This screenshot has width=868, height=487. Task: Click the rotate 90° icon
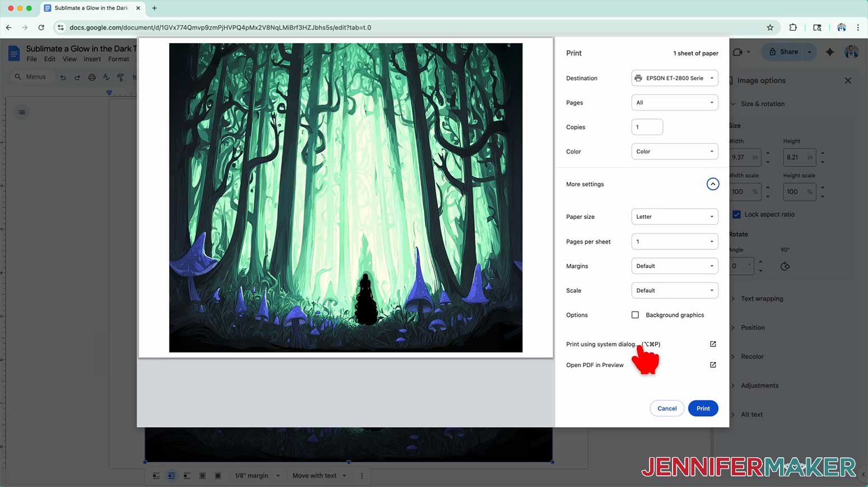point(785,266)
